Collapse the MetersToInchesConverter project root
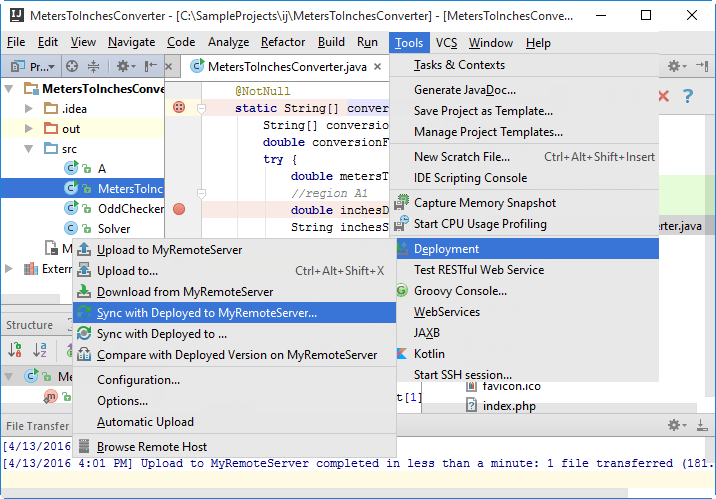The image size is (716, 499). click(x=9, y=89)
